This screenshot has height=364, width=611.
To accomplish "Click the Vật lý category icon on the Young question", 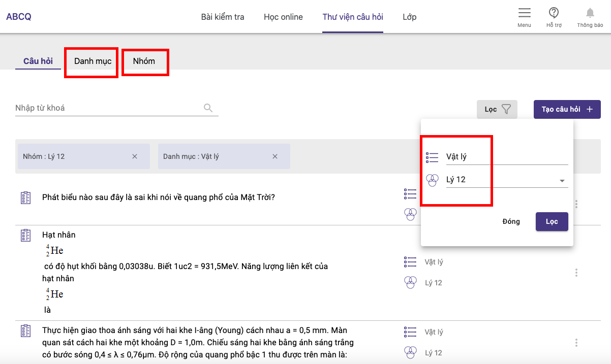I will coord(410,332).
